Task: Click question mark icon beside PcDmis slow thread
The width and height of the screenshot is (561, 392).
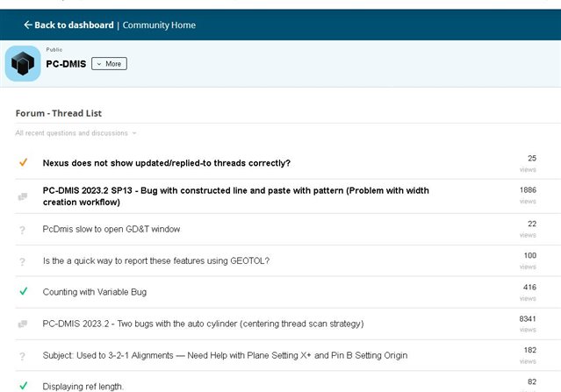Action: click(x=22, y=230)
